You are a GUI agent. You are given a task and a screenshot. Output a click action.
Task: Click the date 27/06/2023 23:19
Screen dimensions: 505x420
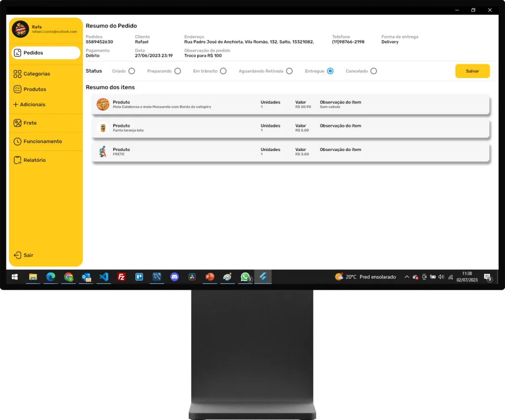pos(154,55)
